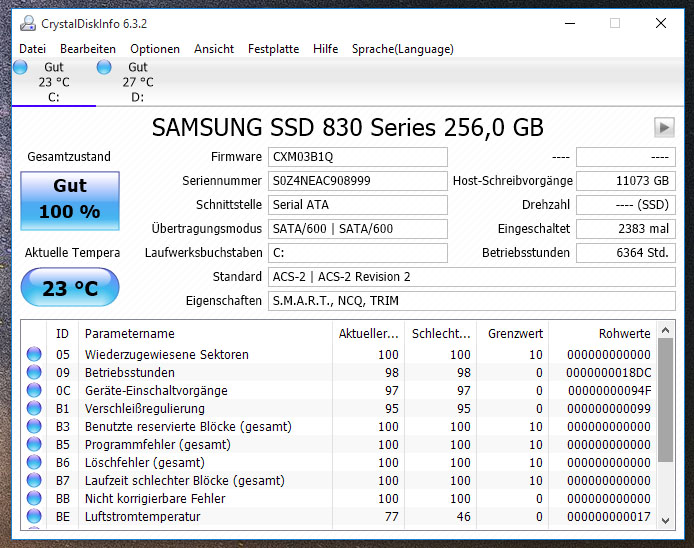This screenshot has width=694, height=548.
Task: Click status orb of row ID 09
Action: 34,372
